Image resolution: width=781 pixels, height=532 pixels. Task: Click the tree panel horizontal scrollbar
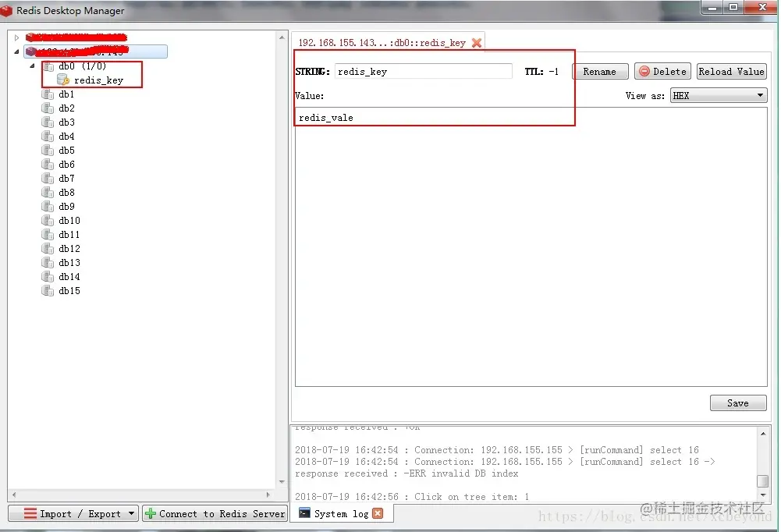141,495
